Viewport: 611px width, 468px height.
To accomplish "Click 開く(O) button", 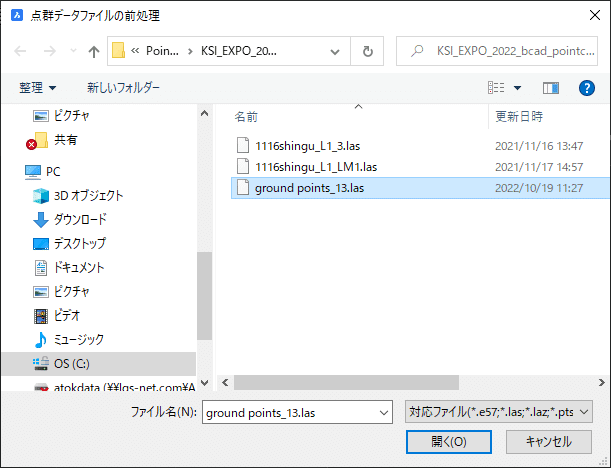I will (449, 442).
